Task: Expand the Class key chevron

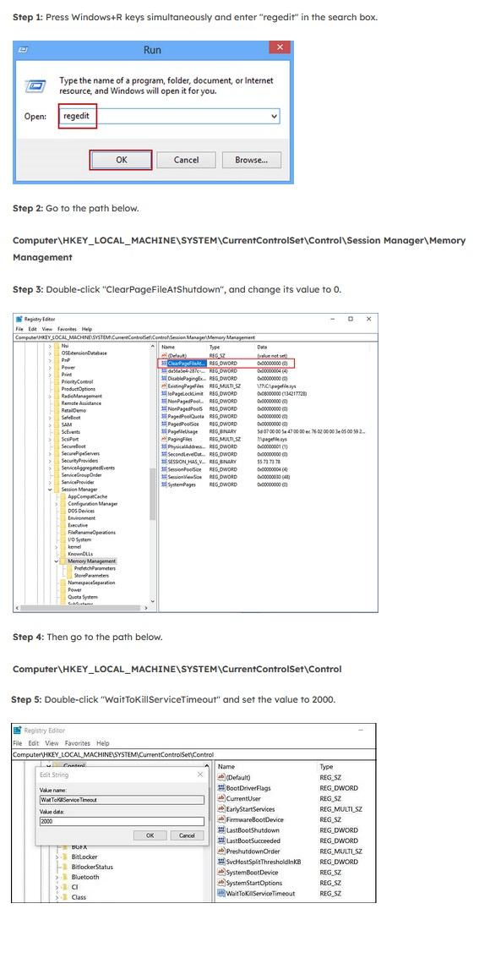Action: pos(57,897)
